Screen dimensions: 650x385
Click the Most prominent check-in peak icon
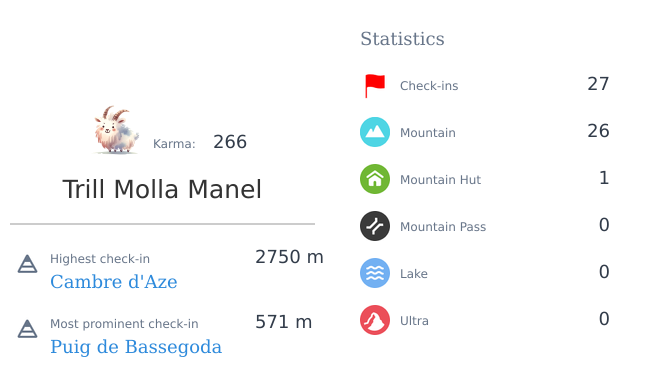pos(27,329)
